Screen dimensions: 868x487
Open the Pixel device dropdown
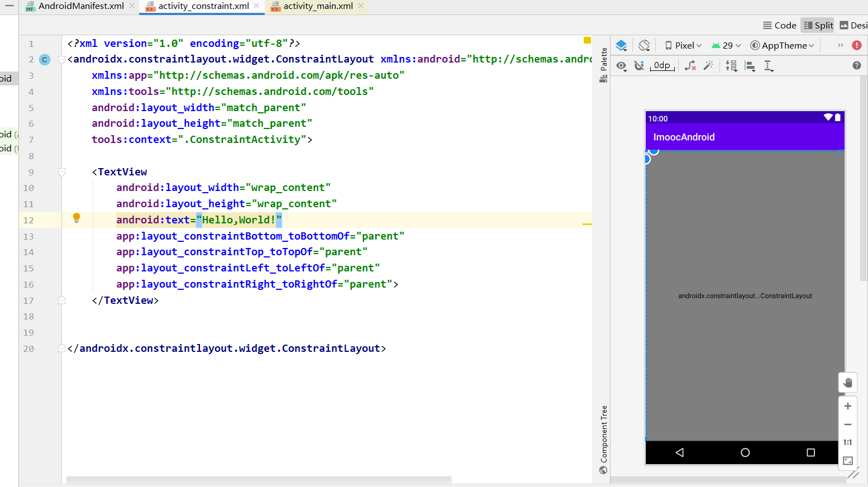(x=683, y=46)
